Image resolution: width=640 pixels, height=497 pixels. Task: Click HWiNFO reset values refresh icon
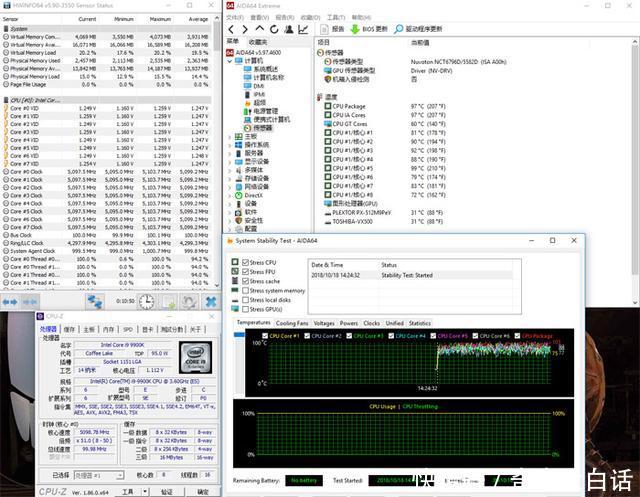189,302
